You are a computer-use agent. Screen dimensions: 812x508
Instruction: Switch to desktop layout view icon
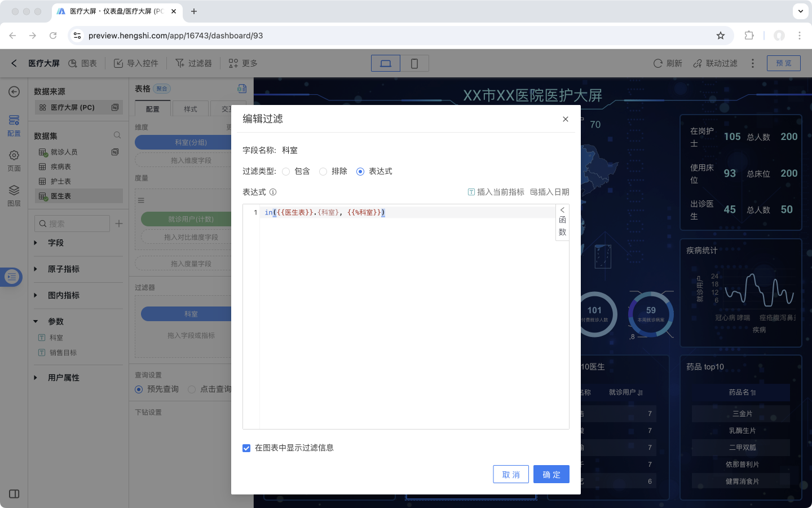386,63
